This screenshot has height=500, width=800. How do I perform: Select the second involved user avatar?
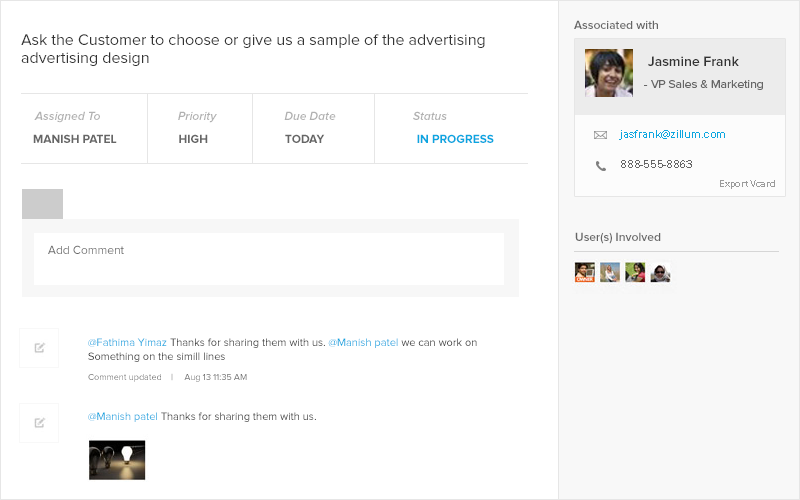pos(610,272)
